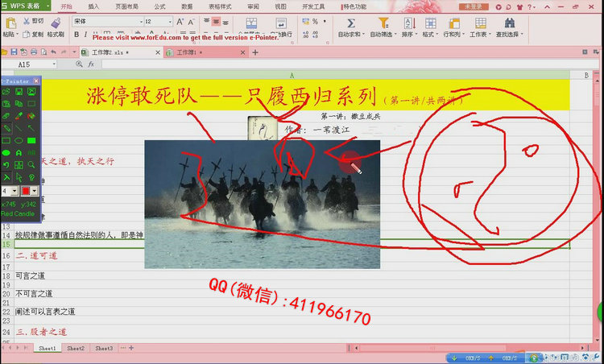Image resolution: width=604 pixels, height=364 pixels.
Task: Click the e-Pointer mouse cursor mode icon
Action: click(x=19, y=177)
